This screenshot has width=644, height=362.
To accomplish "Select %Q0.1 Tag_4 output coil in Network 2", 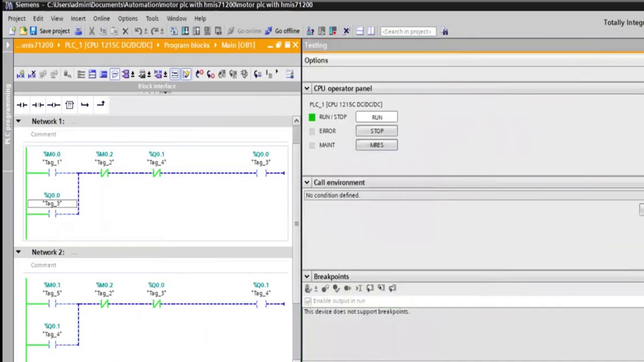I will point(261,304).
